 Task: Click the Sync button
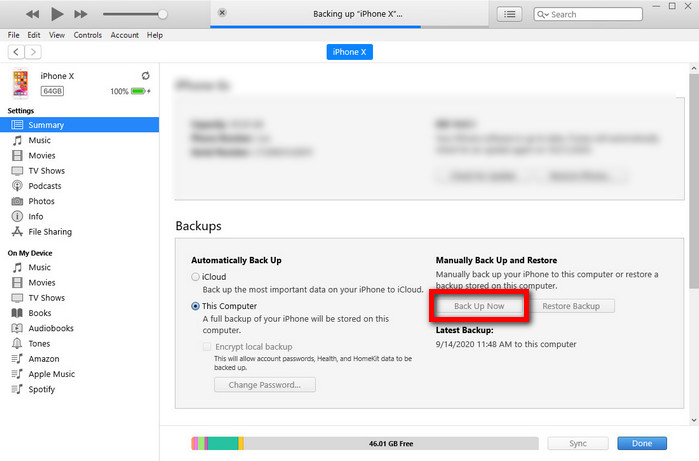click(x=578, y=443)
